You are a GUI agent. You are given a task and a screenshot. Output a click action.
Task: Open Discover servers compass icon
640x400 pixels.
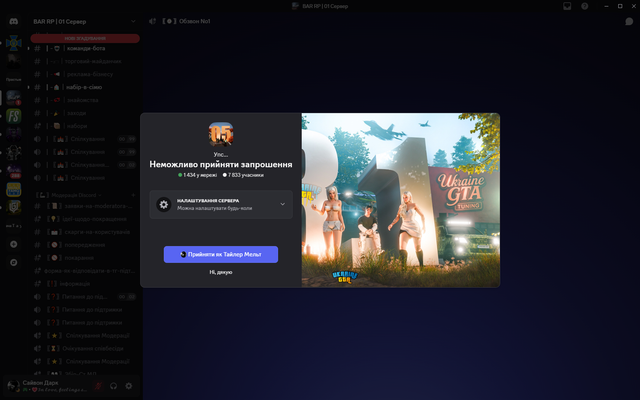[x=13, y=262]
